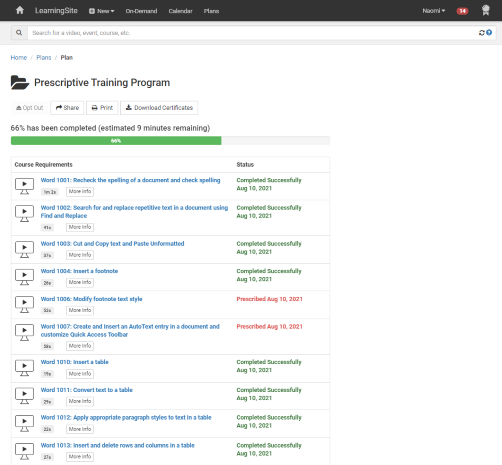Play the Word 1006 video icon

(24, 305)
